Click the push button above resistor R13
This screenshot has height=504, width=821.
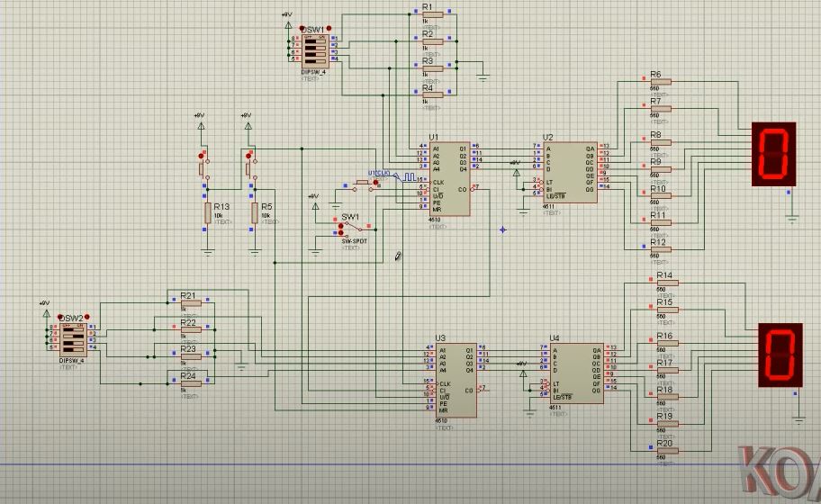click(203, 167)
